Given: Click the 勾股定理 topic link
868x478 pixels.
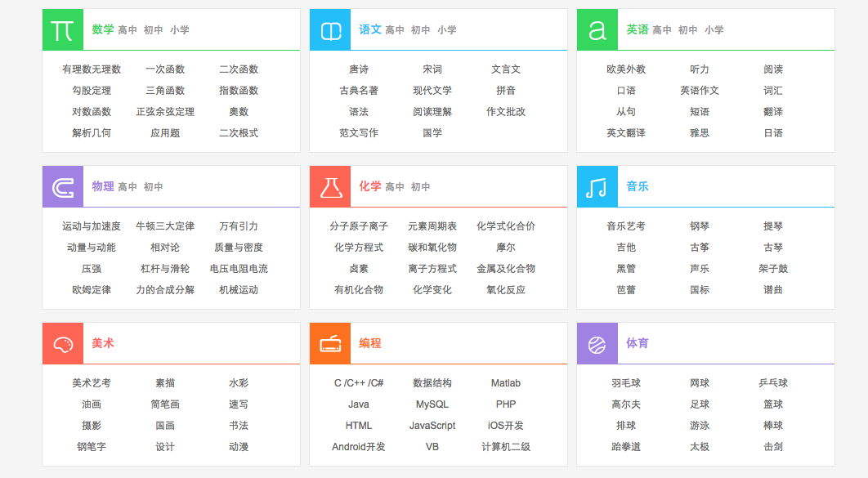Looking at the screenshot, I should click(92, 90).
